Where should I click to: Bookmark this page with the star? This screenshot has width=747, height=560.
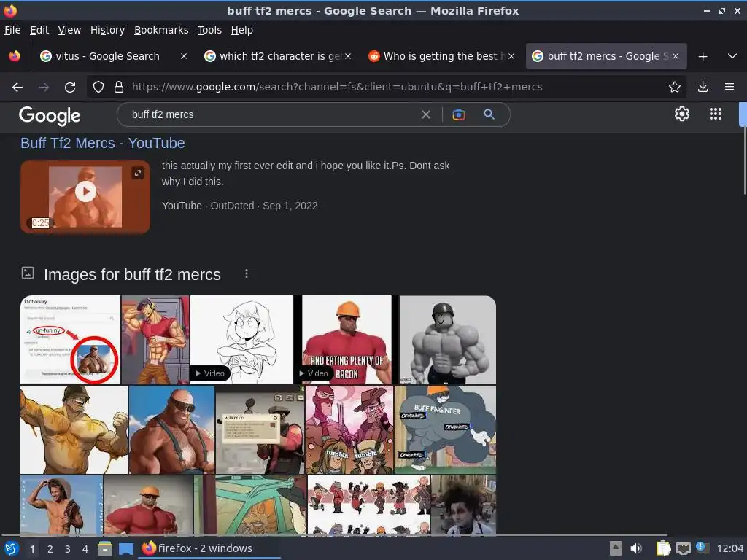coord(675,87)
